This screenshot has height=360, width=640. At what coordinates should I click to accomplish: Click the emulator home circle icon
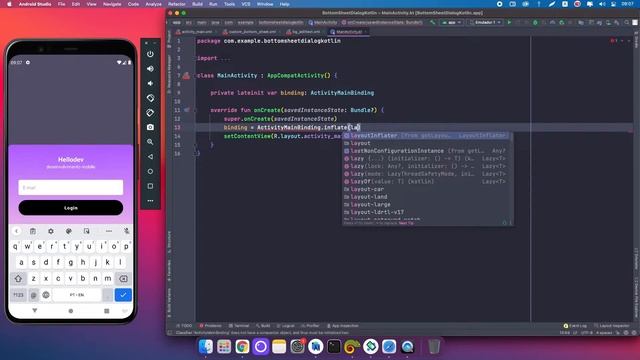pyautogui.click(x=150, y=171)
